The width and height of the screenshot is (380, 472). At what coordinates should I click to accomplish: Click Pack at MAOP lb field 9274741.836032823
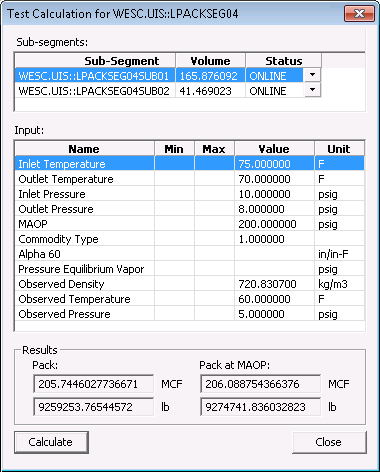261,407
